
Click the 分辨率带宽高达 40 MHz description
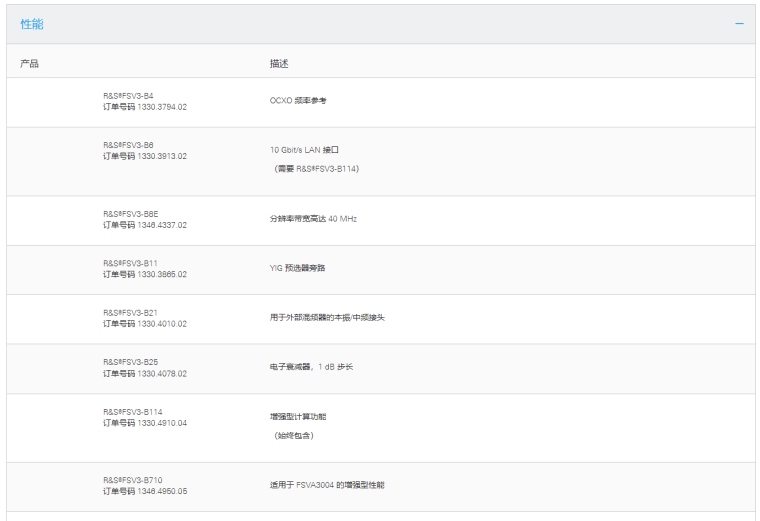pos(313,219)
